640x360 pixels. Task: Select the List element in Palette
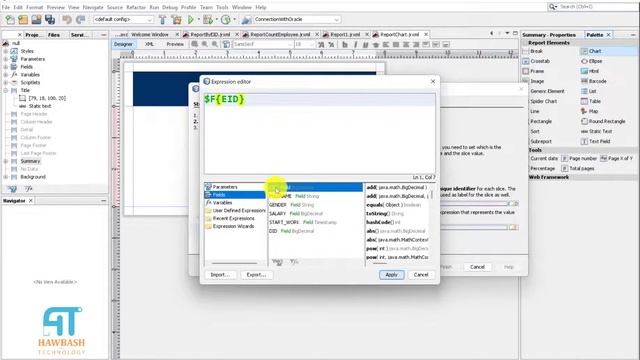pos(588,91)
